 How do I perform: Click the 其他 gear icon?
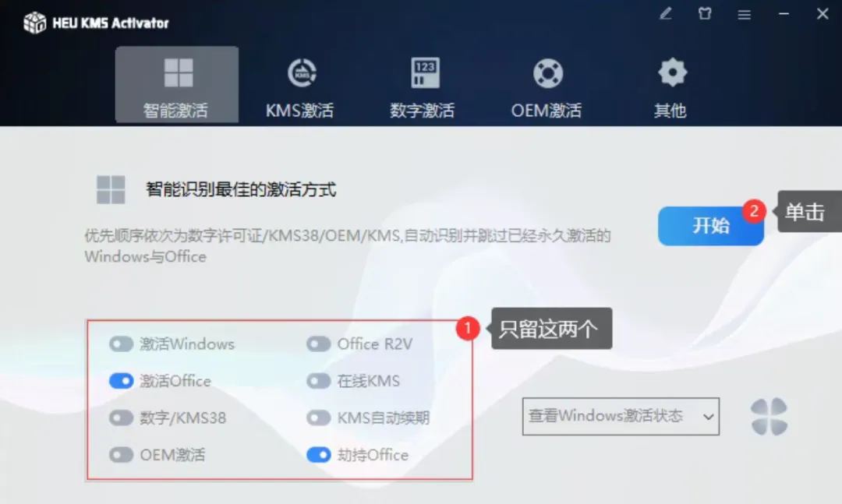coord(672,72)
